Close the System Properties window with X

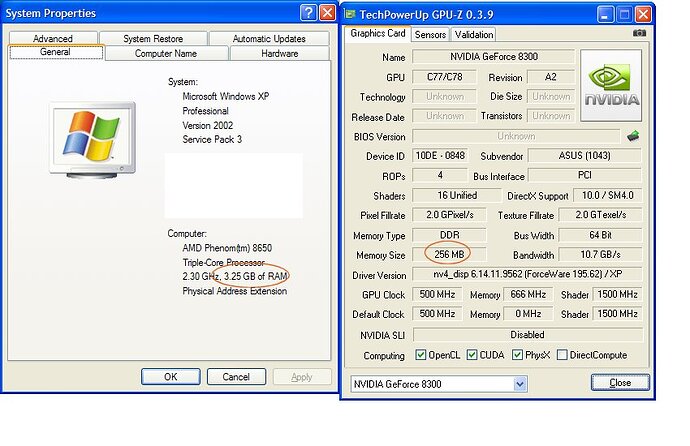327,13
